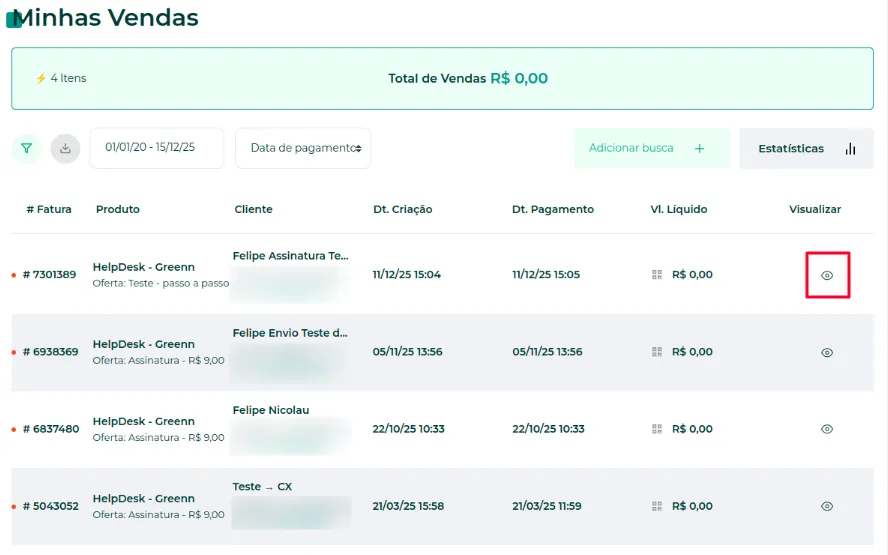The height and width of the screenshot is (555, 888).
Task: Click client name Felipe Assinatura Te...
Action: point(291,256)
